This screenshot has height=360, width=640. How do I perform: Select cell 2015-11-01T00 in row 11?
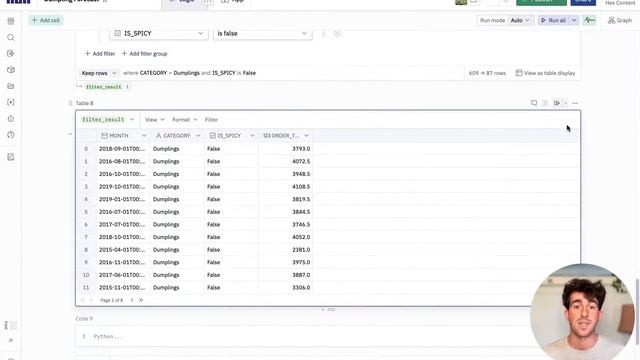pyautogui.click(x=123, y=288)
